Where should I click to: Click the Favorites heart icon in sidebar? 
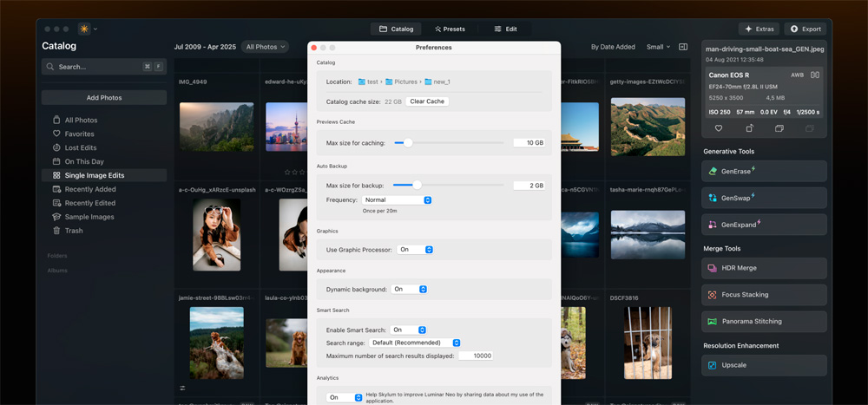56,134
